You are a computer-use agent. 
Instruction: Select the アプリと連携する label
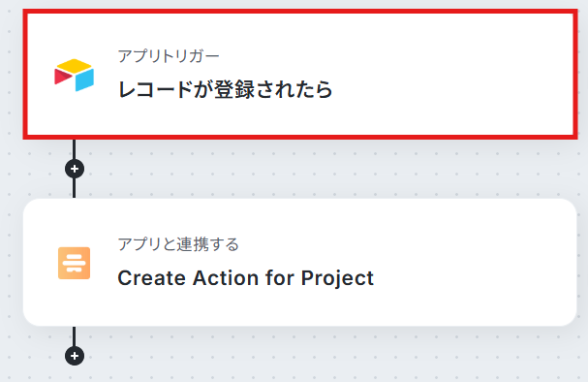coord(178,244)
